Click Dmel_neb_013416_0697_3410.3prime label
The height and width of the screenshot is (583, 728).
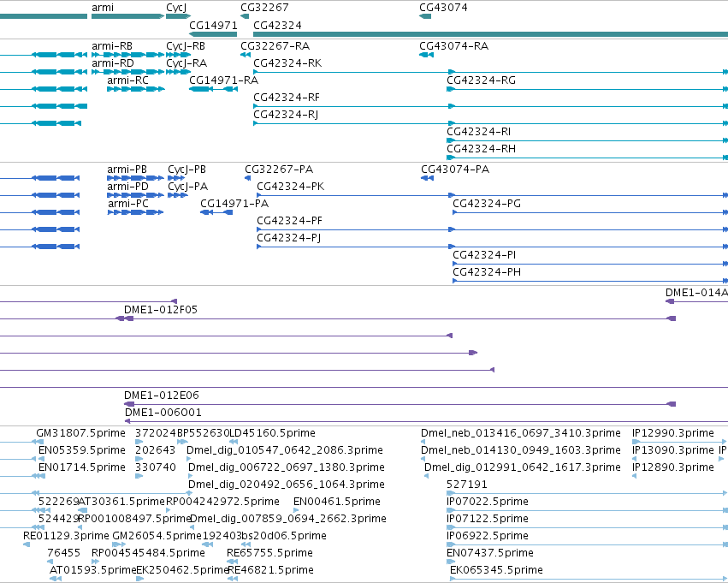click(x=521, y=433)
